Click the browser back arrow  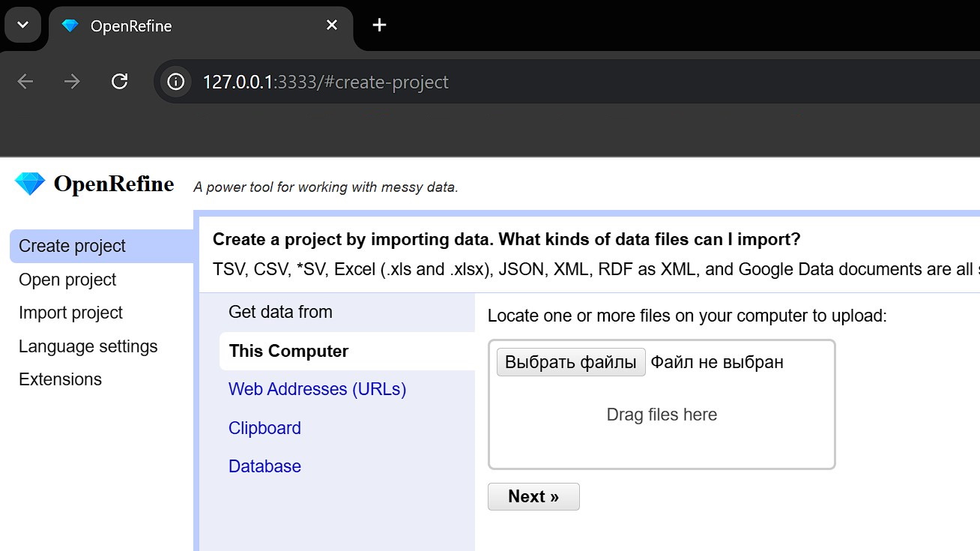point(25,82)
